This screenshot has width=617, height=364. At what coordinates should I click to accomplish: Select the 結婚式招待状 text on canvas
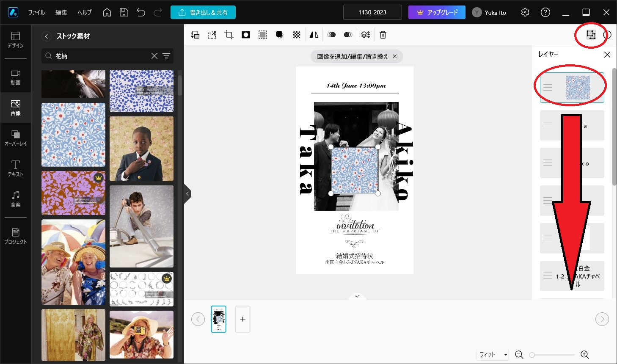355,256
